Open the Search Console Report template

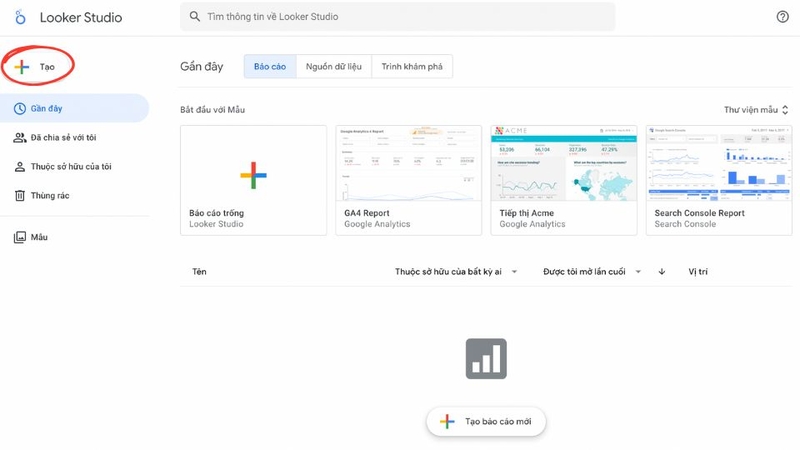click(x=719, y=180)
